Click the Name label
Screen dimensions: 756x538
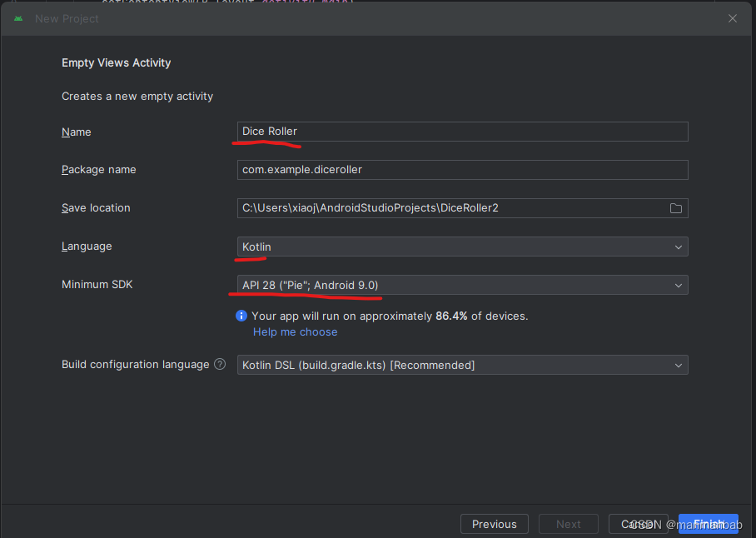tap(76, 132)
